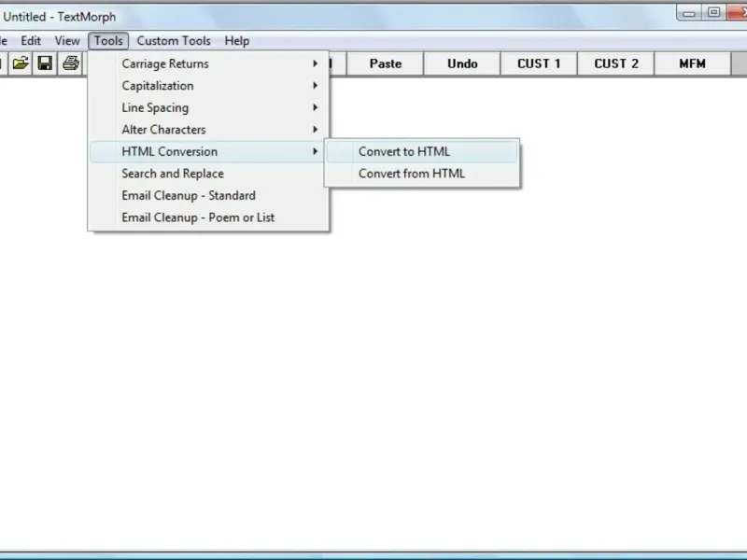Run Email Cleanup - Standard
This screenshot has width=747, height=560.
pos(207,195)
